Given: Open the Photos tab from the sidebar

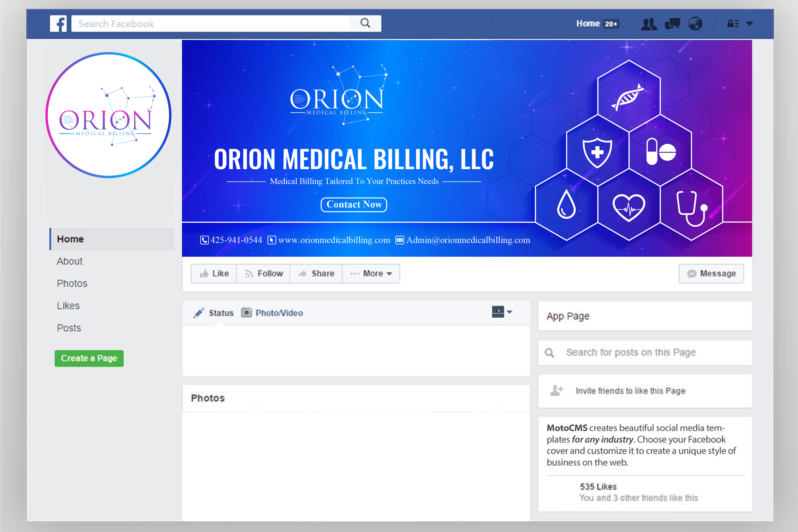Looking at the screenshot, I should pyautogui.click(x=72, y=283).
